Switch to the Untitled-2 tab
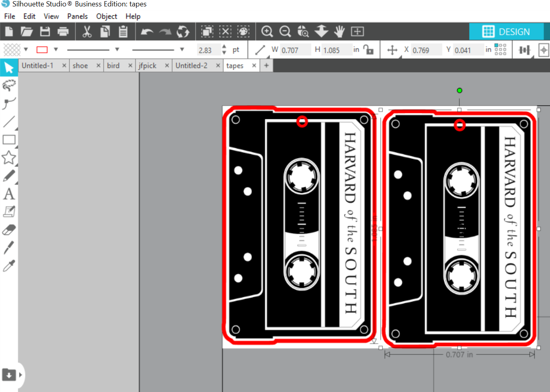 191,66
